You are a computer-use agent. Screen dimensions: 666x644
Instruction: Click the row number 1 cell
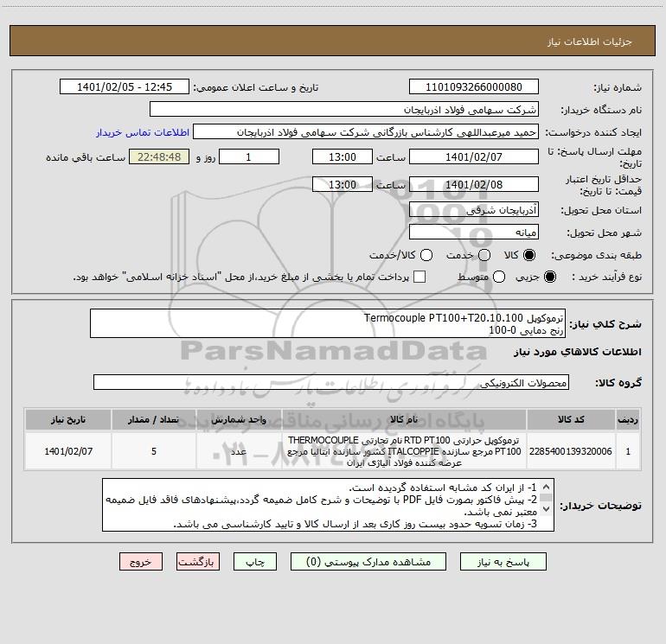click(628, 451)
